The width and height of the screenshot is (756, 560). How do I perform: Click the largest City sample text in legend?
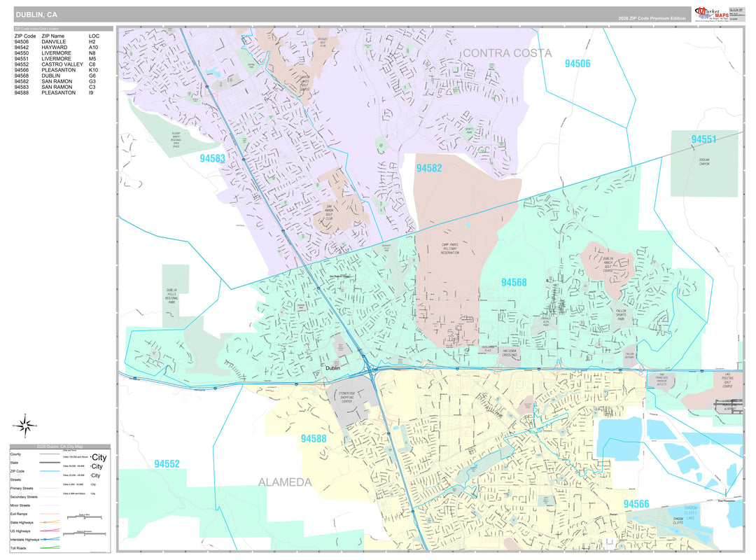[99, 457]
